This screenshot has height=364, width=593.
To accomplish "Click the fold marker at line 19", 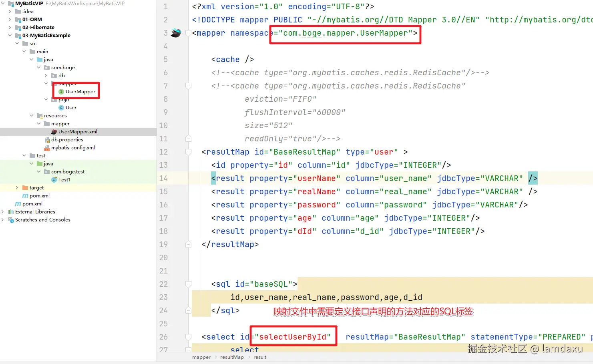I will (x=188, y=244).
